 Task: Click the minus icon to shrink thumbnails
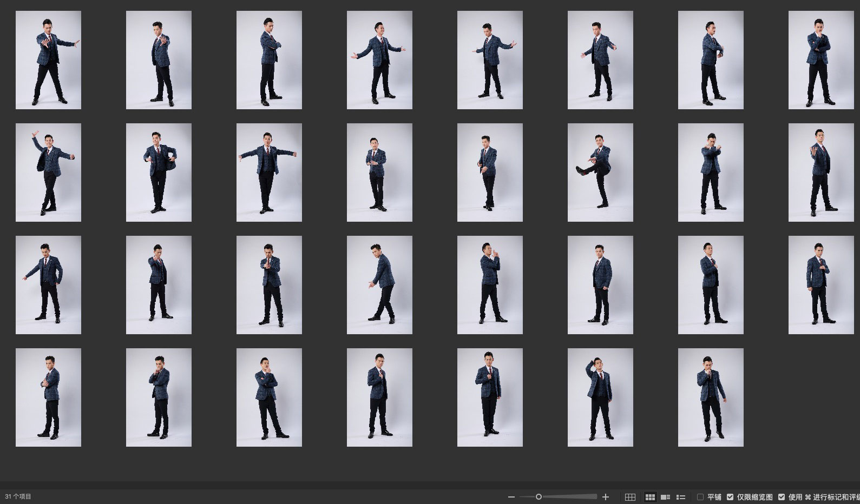coord(511,497)
